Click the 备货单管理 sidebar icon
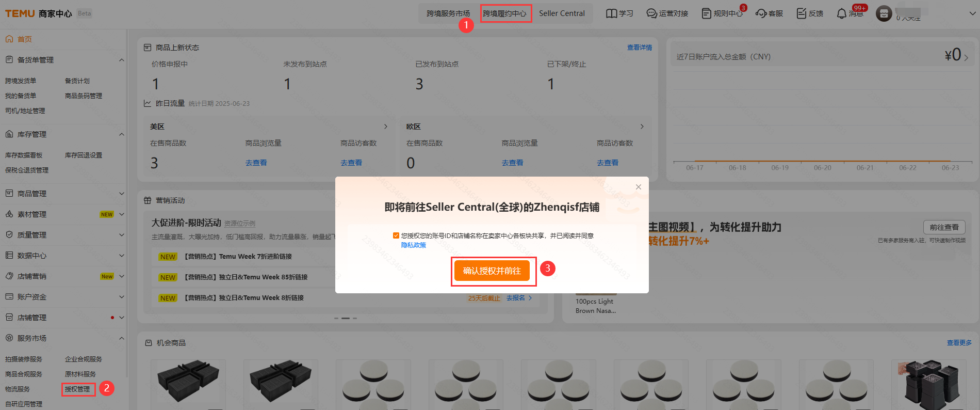The image size is (980, 410). tap(9, 60)
